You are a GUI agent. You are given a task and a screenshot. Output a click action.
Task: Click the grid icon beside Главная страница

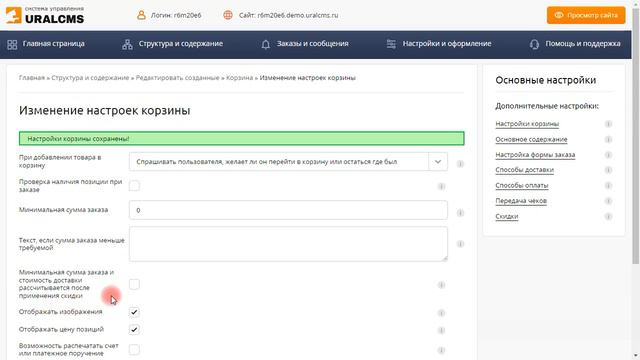click(x=12, y=44)
